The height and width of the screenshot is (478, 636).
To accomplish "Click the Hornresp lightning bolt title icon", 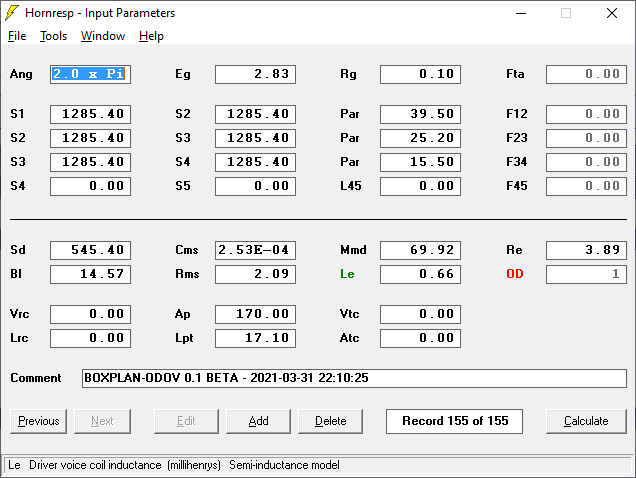I will tap(12, 13).
